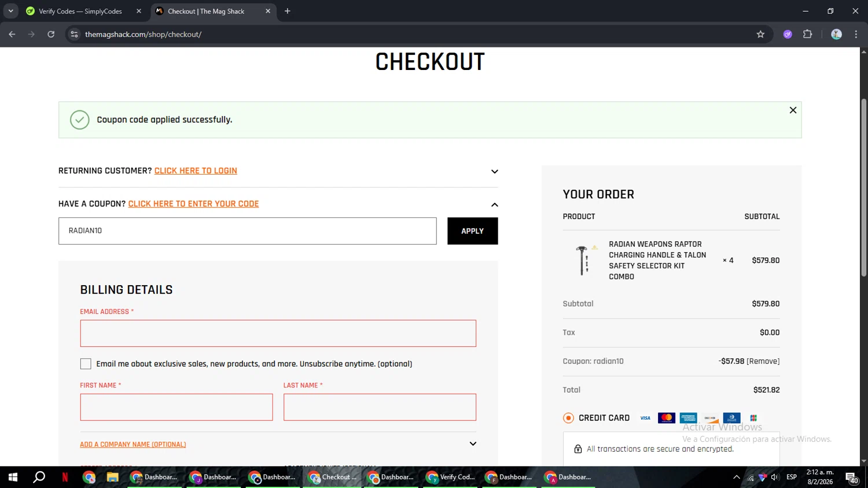This screenshot has height=488, width=868.
Task: Click the product name Radian Weapons Raptor combo
Action: pos(657,260)
